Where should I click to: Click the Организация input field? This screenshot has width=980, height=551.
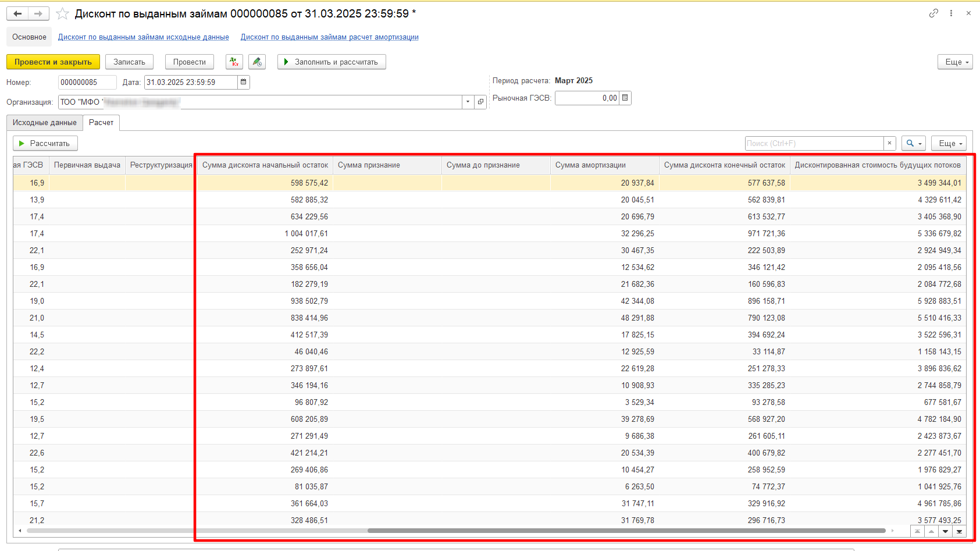(260, 102)
